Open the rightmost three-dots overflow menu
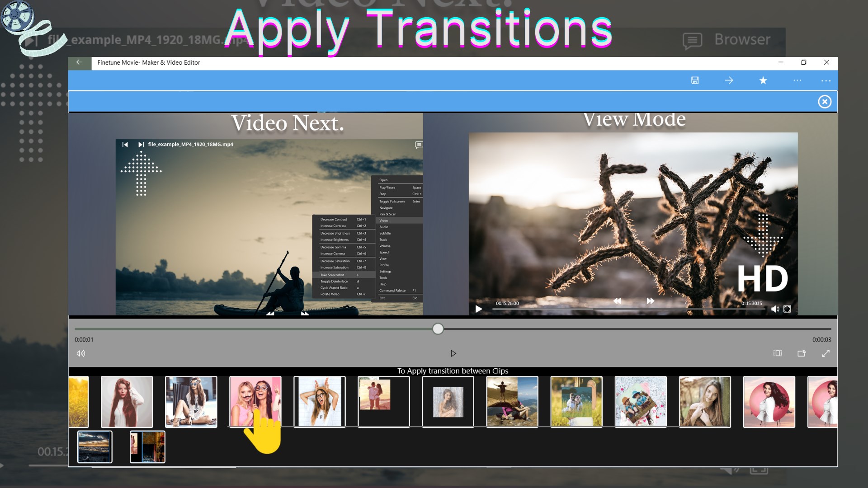The width and height of the screenshot is (868, 488). 826,80
